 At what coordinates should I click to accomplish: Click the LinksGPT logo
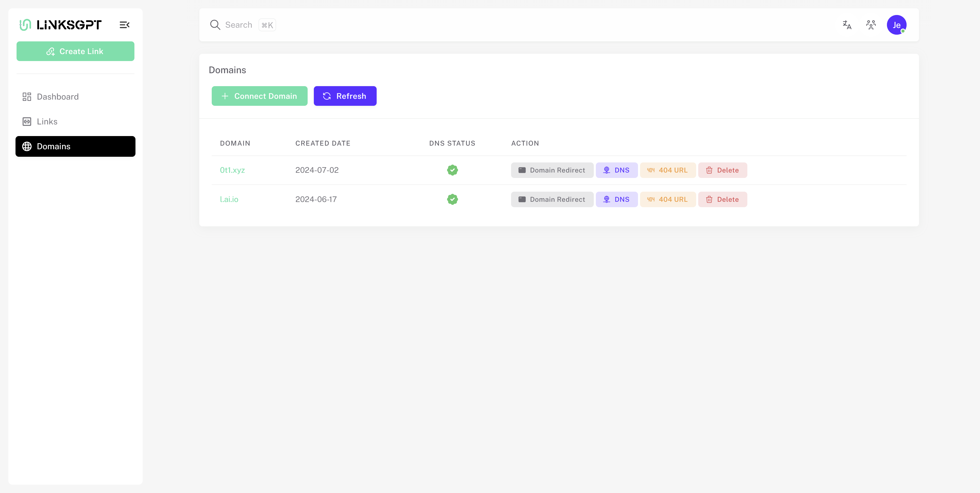[x=61, y=25]
